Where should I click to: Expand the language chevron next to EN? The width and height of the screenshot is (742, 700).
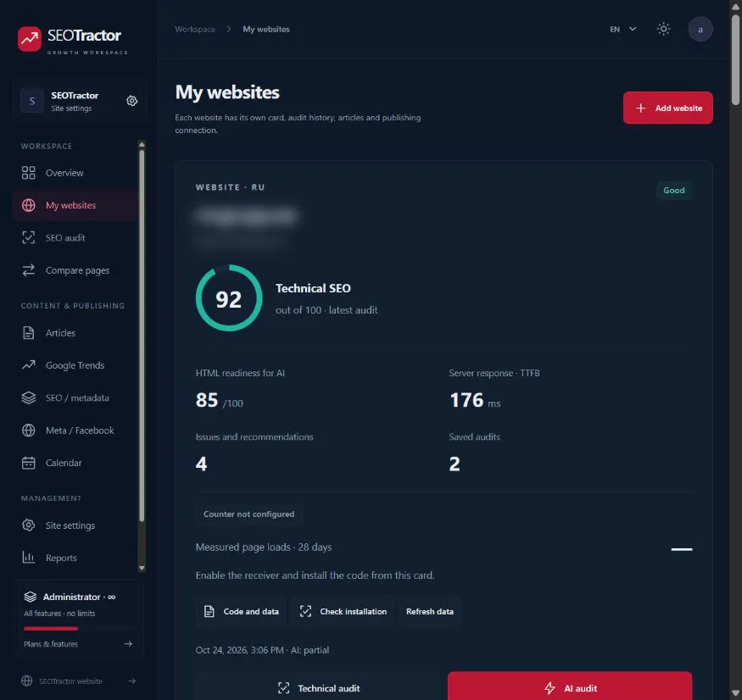coord(633,30)
